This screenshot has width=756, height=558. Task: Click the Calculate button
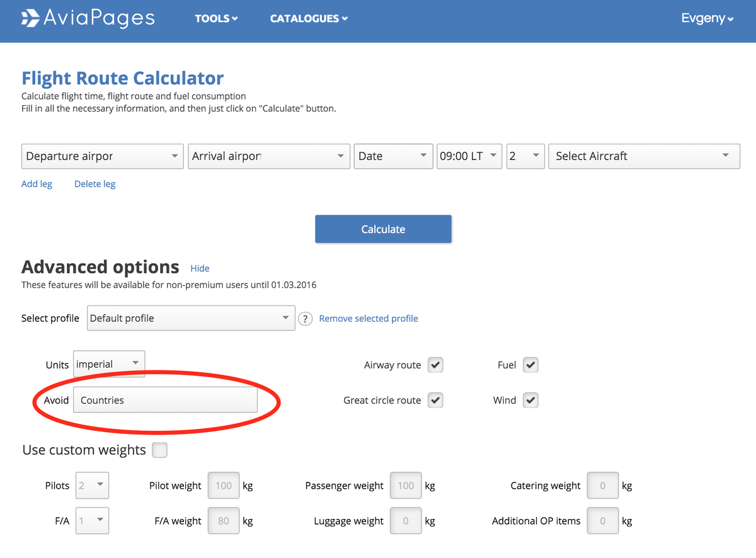(383, 229)
